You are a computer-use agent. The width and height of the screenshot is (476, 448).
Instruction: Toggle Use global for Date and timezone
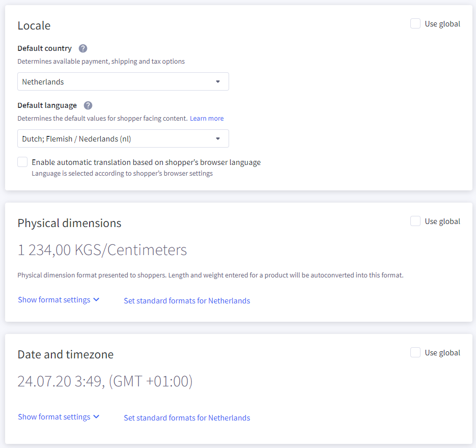pyautogui.click(x=415, y=352)
